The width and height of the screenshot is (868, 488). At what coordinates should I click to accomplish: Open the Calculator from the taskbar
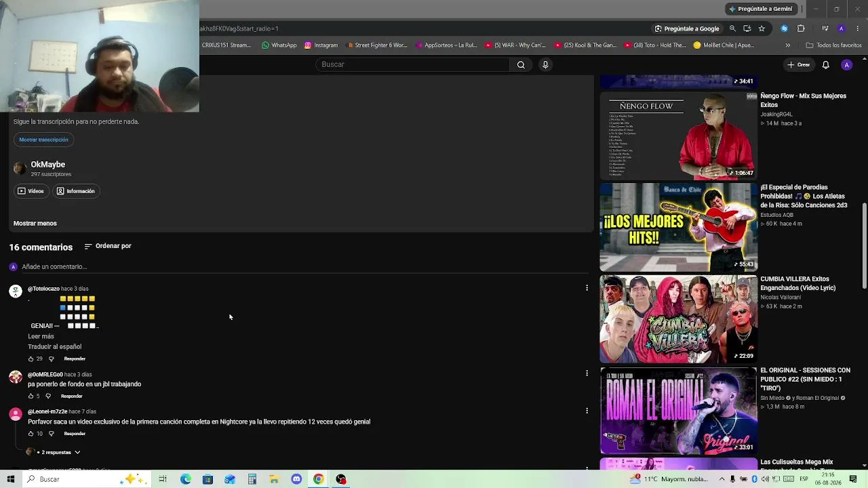(x=252, y=479)
